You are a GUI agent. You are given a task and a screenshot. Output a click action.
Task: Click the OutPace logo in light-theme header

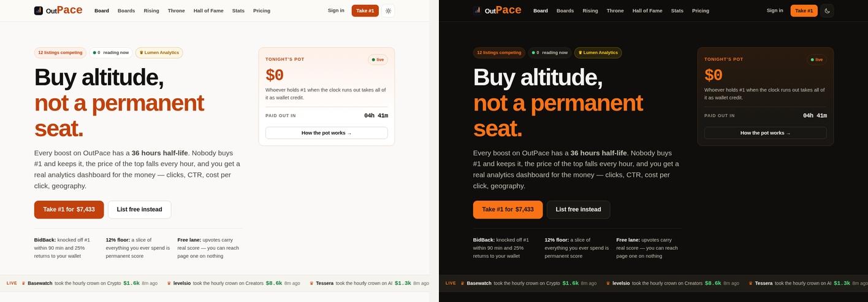(x=58, y=10)
